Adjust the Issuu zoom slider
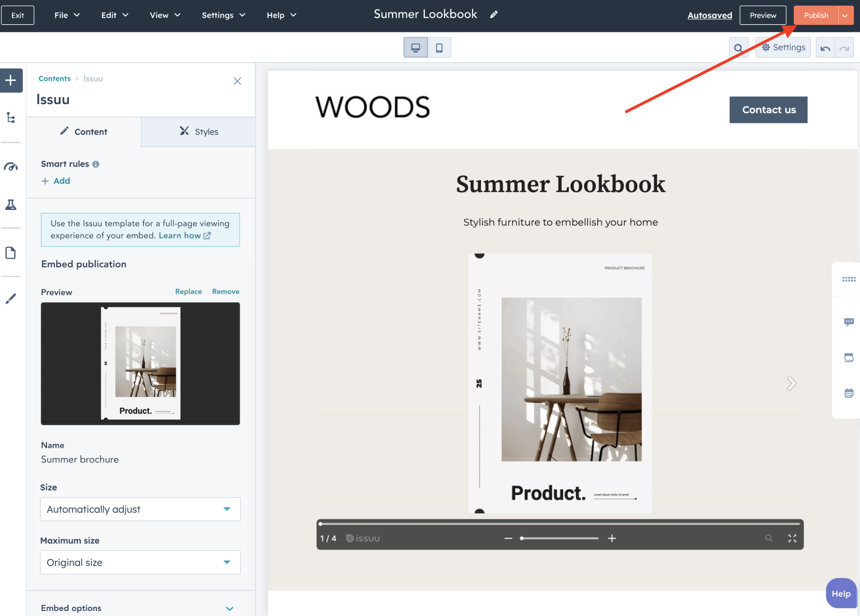This screenshot has width=860, height=616. pyautogui.click(x=559, y=538)
